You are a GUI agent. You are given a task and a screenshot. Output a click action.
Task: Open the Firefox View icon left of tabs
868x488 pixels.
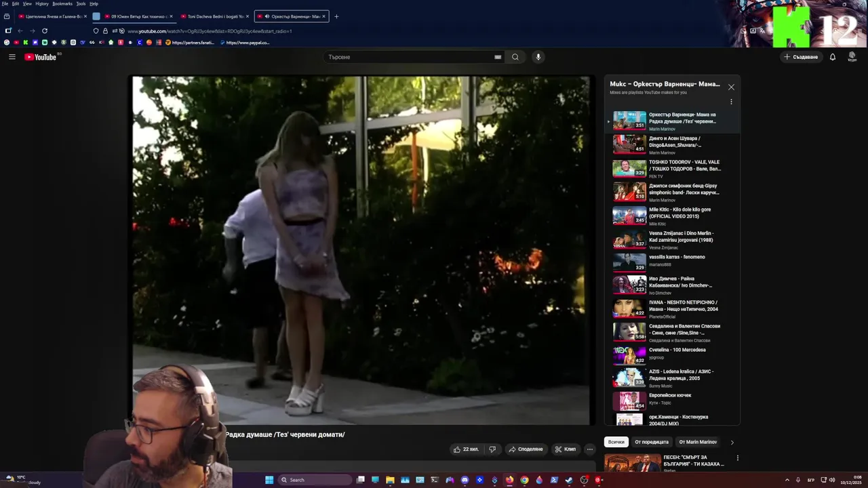tap(7, 16)
